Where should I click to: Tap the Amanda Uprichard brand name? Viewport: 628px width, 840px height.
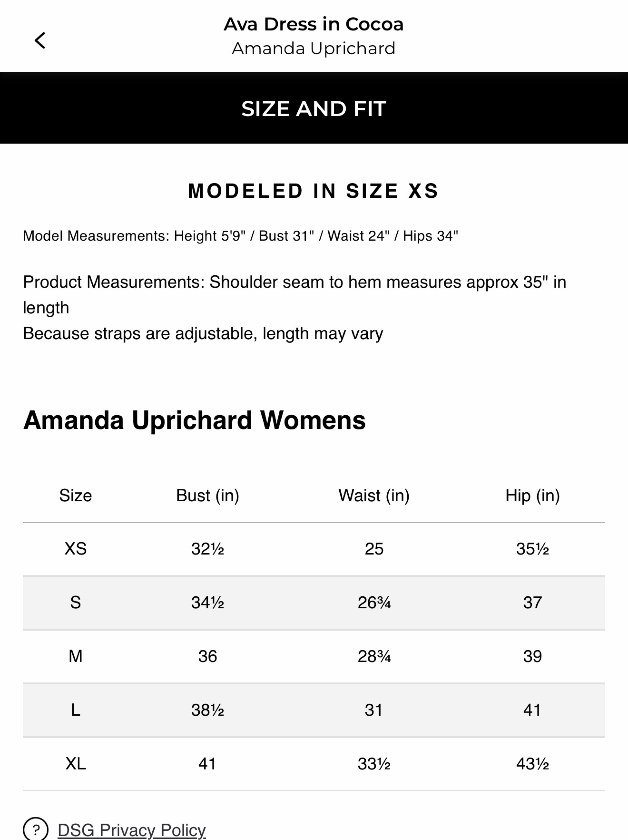pos(313,49)
